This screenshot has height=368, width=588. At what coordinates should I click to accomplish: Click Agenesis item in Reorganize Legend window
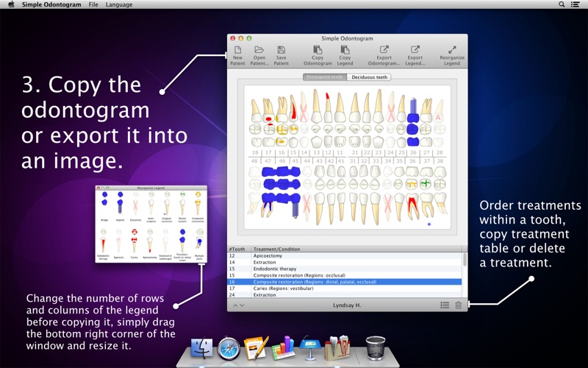point(119,244)
